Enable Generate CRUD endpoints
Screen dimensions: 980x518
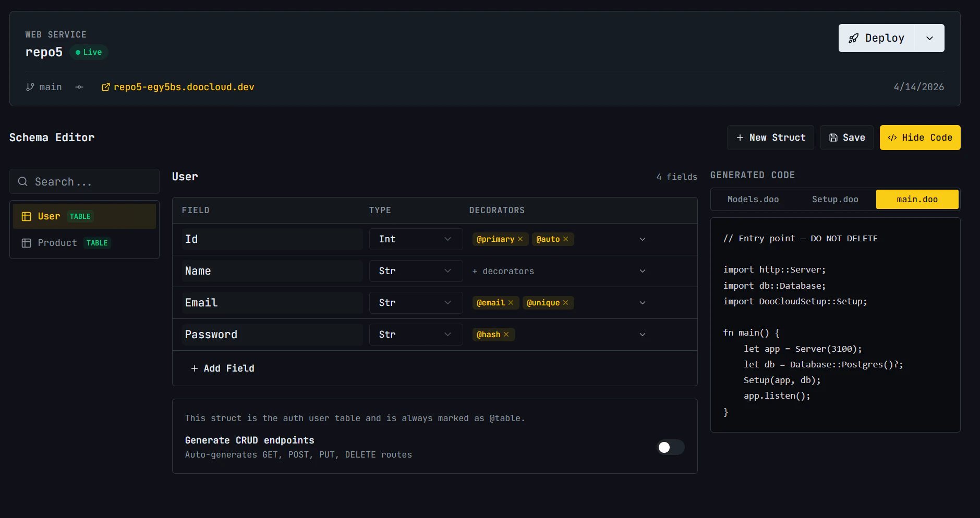pos(670,447)
